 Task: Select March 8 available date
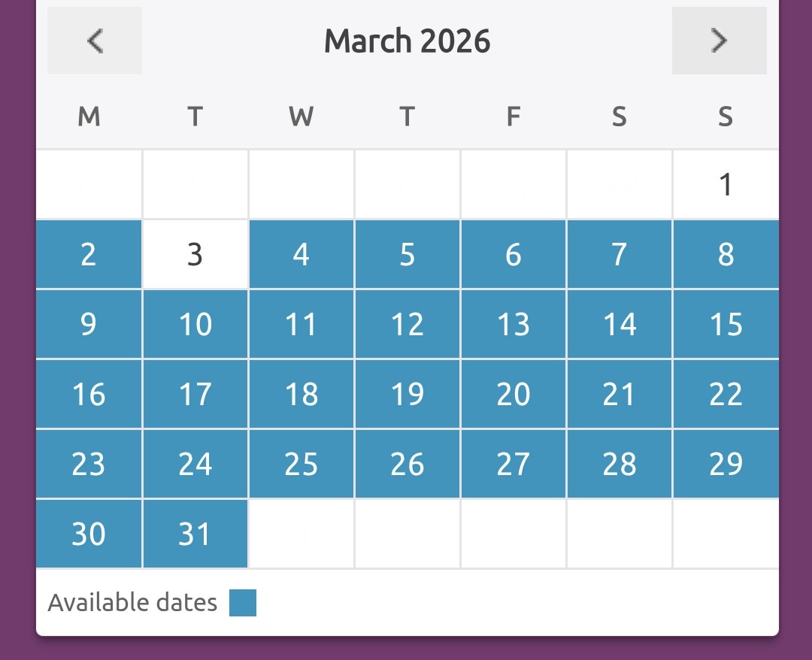726,255
